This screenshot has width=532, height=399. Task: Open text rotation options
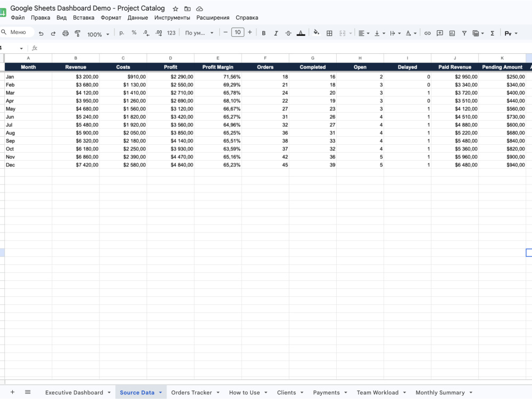coord(411,33)
